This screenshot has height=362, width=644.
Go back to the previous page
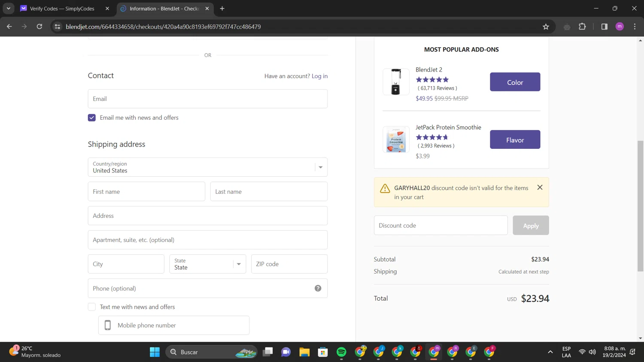tap(9, 27)
